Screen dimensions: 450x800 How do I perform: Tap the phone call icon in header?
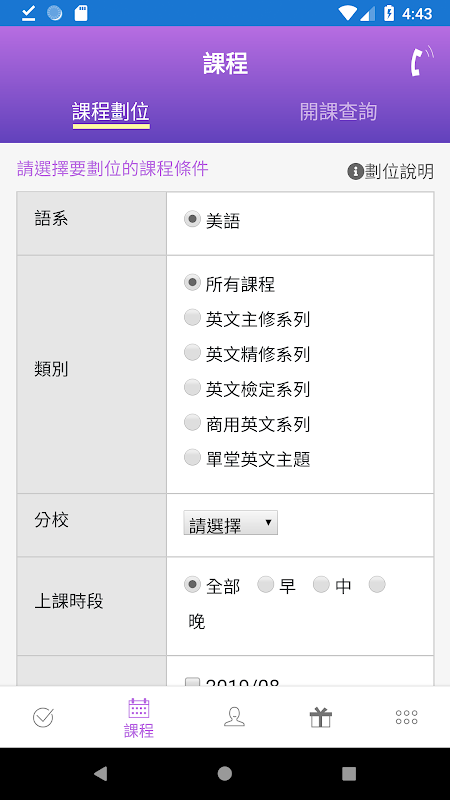[x=421, y=61]
